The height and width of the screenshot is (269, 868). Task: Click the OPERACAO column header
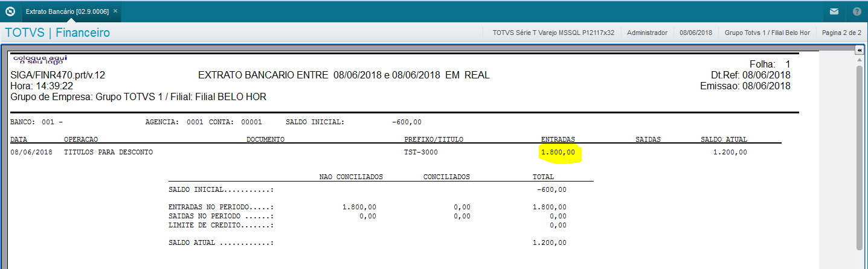81,139
